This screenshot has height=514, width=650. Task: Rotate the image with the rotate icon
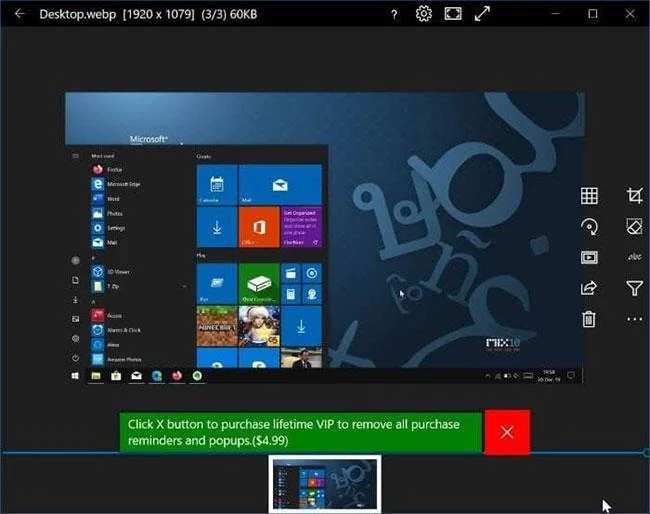pos(589,227)
